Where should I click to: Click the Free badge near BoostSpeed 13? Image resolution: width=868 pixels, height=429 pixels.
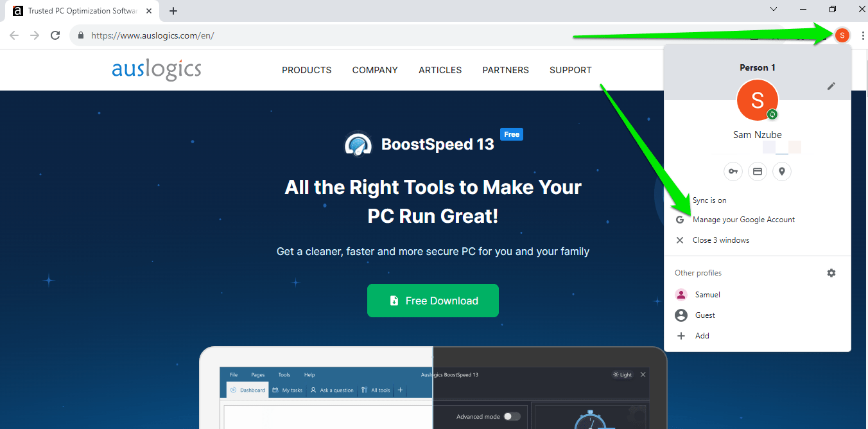pyautogui.click(x=512, y=134)
